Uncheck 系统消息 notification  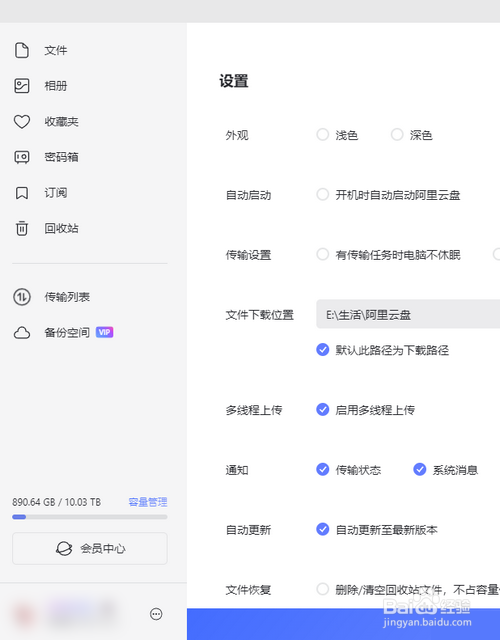tap(420, 470)
